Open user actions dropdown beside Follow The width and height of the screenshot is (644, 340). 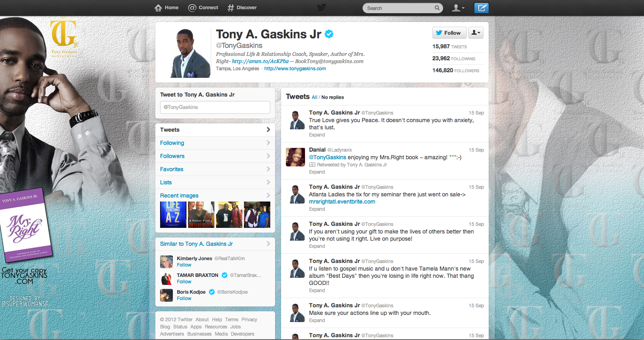tap(476, 33)
